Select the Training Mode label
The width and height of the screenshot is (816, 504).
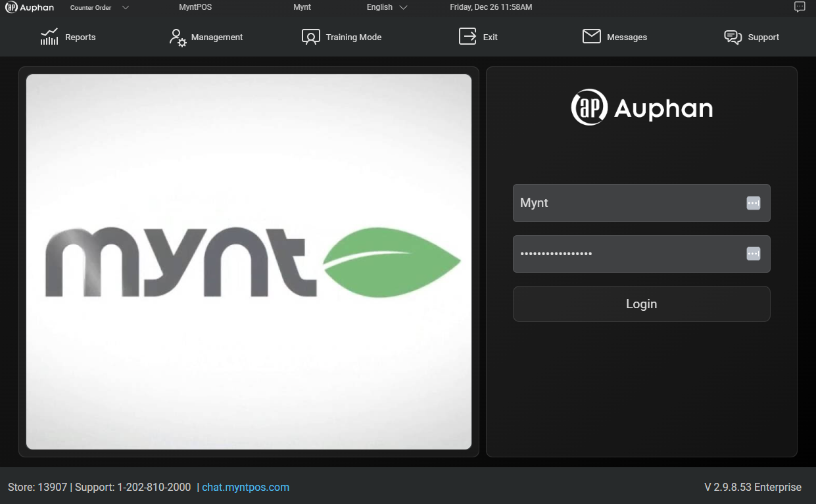pos(354,37)
